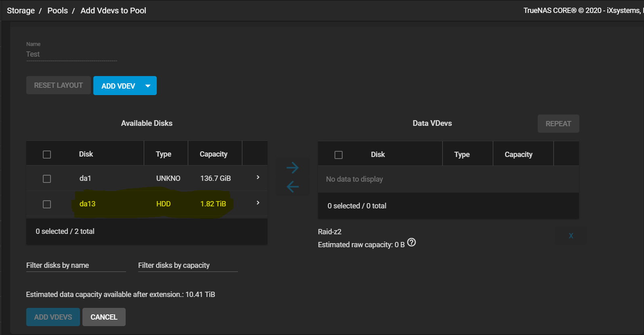Open the Add Vdev dropdown arrow
The image size is (644, 335).
coord(148,86)
